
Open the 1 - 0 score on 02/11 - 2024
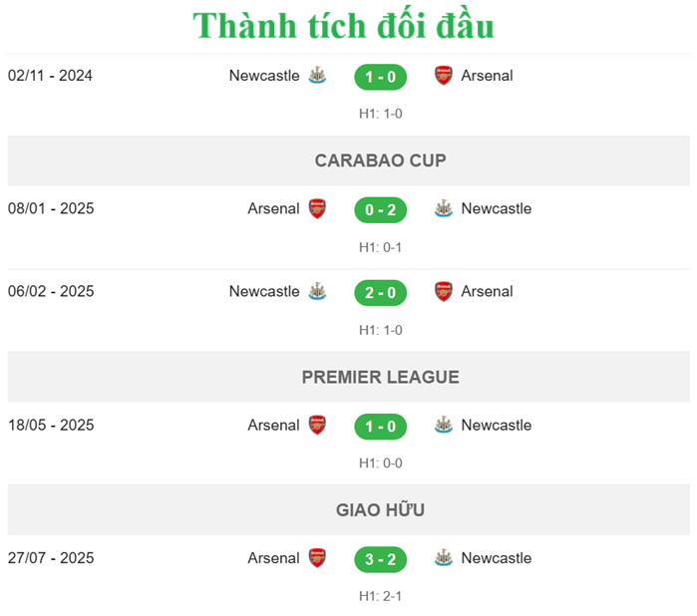[380, 77]
